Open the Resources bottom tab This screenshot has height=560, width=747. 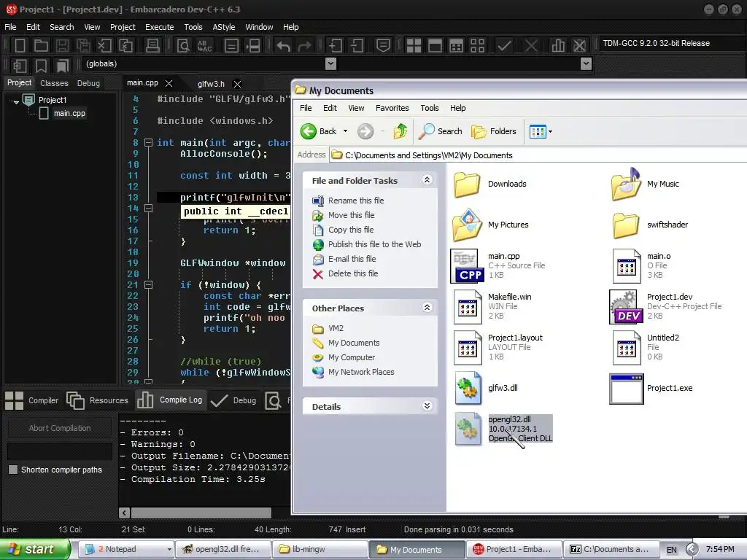tap(98, 400)
